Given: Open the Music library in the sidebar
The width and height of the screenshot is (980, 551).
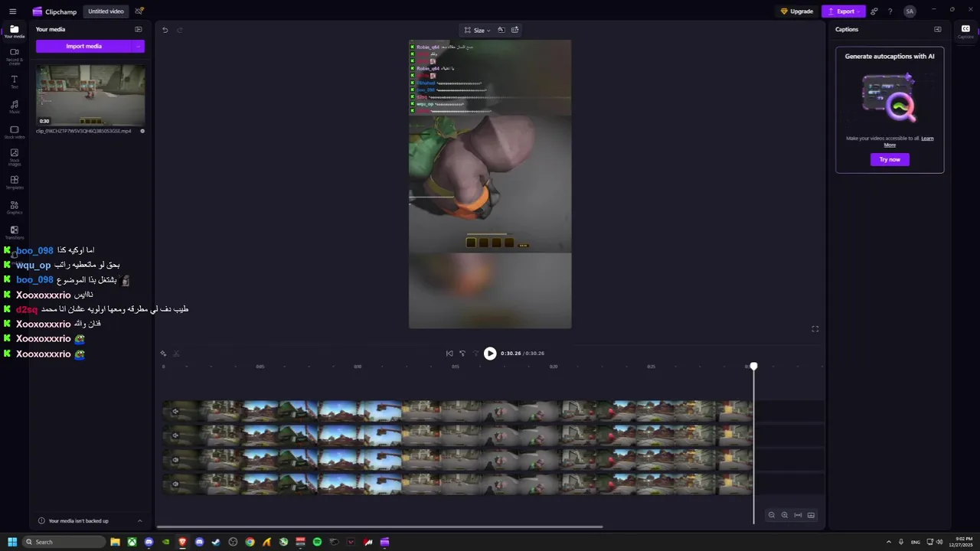Looking at the screenshot, I should pos(14,106).
